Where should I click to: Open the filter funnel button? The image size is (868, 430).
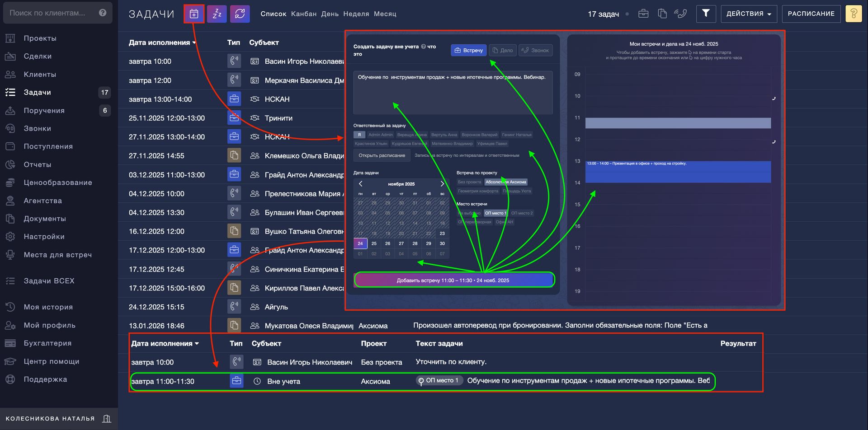click(706, 14)
